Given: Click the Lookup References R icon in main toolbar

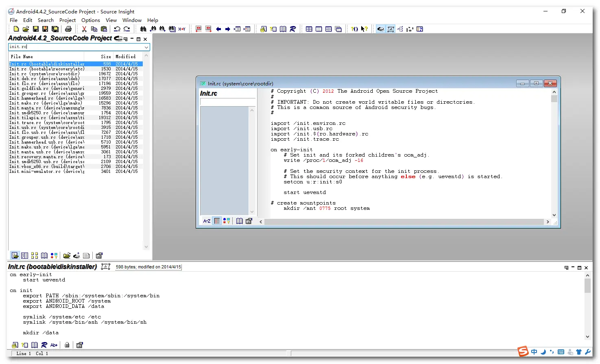Looking at the screenshot, I should click(x=292, y=29).
